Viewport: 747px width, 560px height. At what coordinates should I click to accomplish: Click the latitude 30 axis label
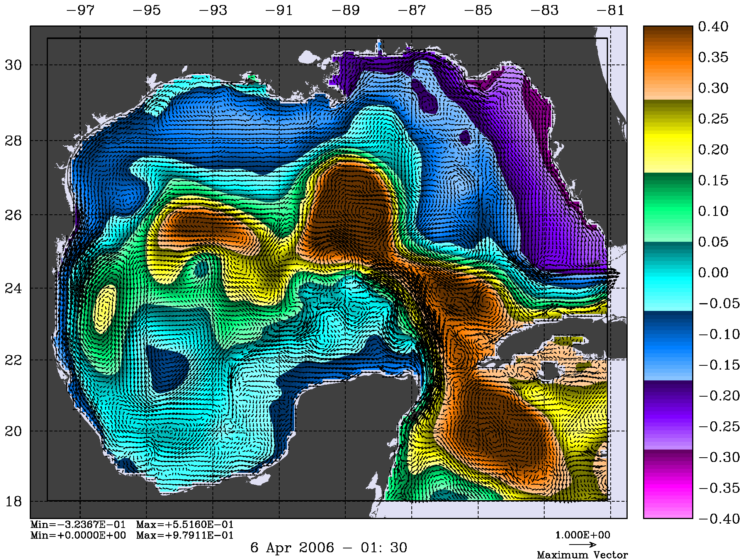(x=14, y=65)
